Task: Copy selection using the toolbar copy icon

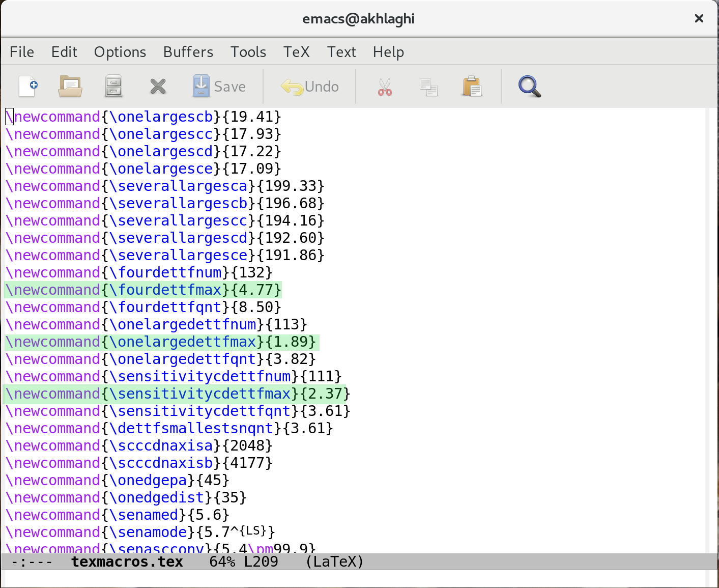Action: (428, 87)
